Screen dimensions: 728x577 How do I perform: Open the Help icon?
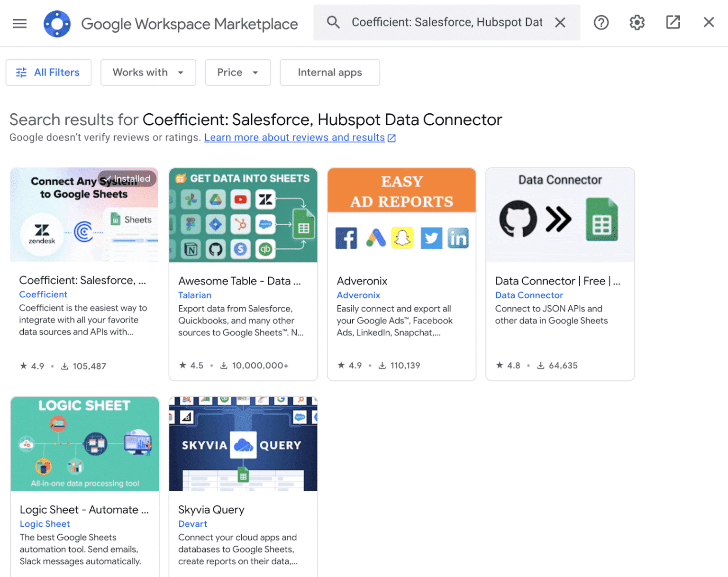point(601,22)
